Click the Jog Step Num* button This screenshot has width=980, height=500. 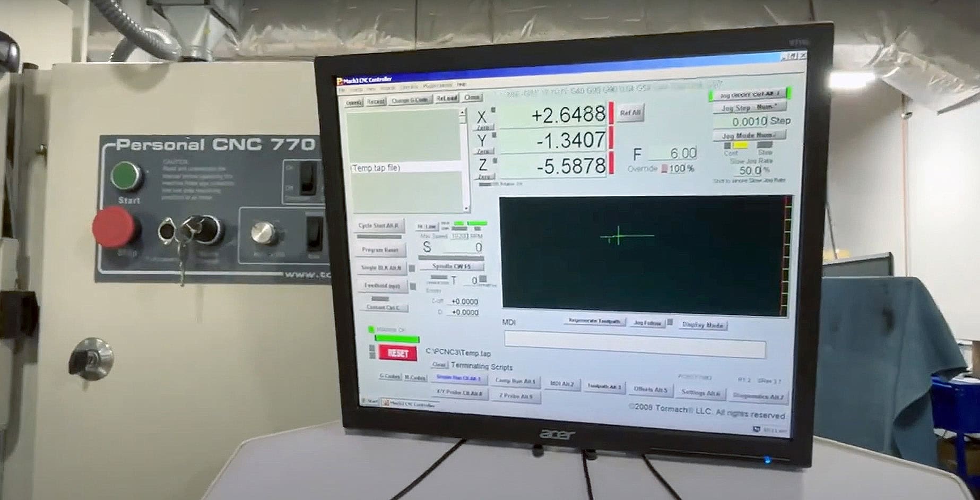(x=749, y=108)
